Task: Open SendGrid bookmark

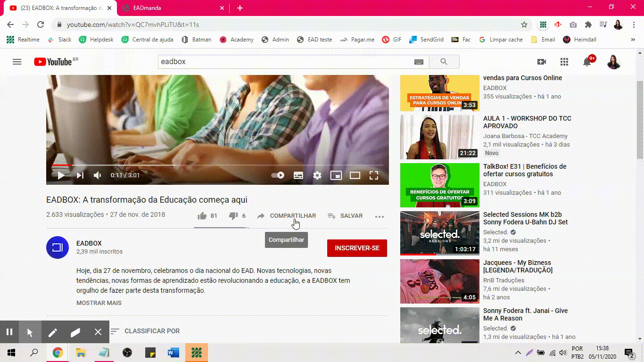Action: click(426, 40)
